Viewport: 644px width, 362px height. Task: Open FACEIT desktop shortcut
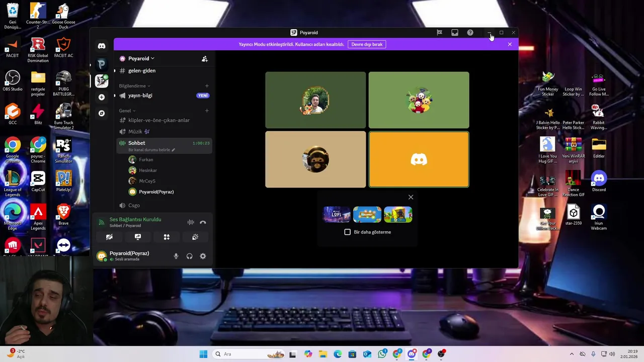tap(13, 48)
